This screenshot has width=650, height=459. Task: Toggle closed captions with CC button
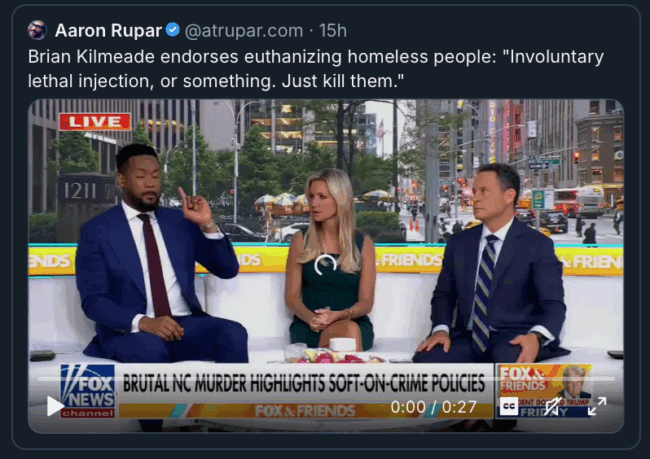point(509,406)
